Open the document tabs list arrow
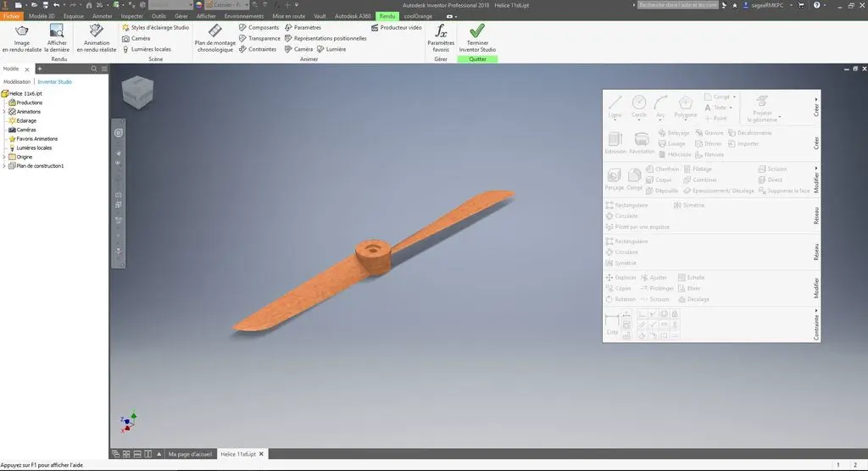 coord(159,454)
